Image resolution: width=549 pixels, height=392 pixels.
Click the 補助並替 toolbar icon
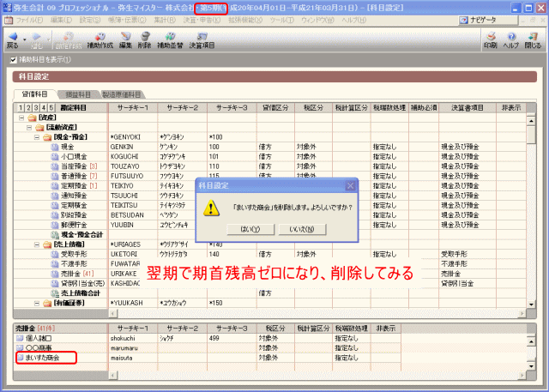[170, 40]
